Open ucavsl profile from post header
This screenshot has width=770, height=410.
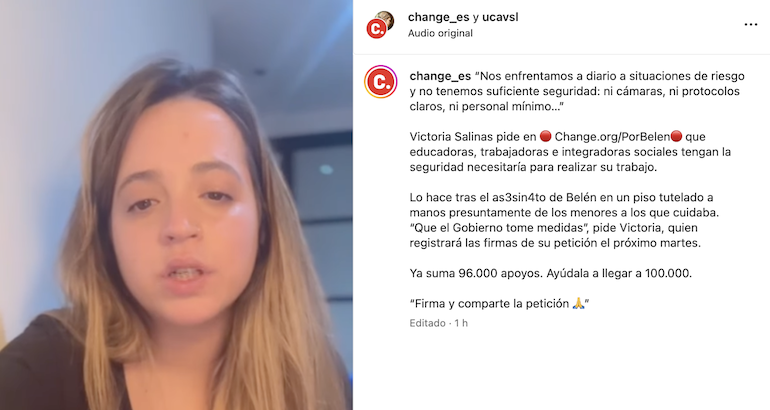pyautogui.click(x=500, y=17)
